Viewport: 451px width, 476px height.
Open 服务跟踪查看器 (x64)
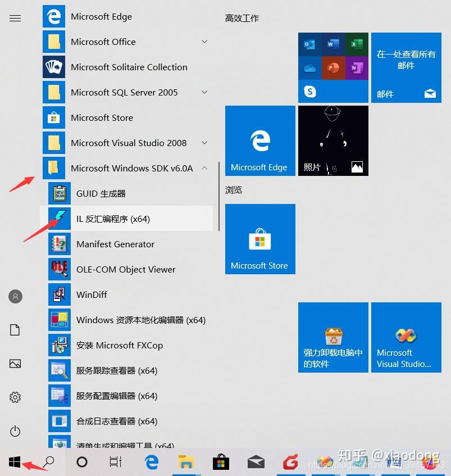[127, 370]
